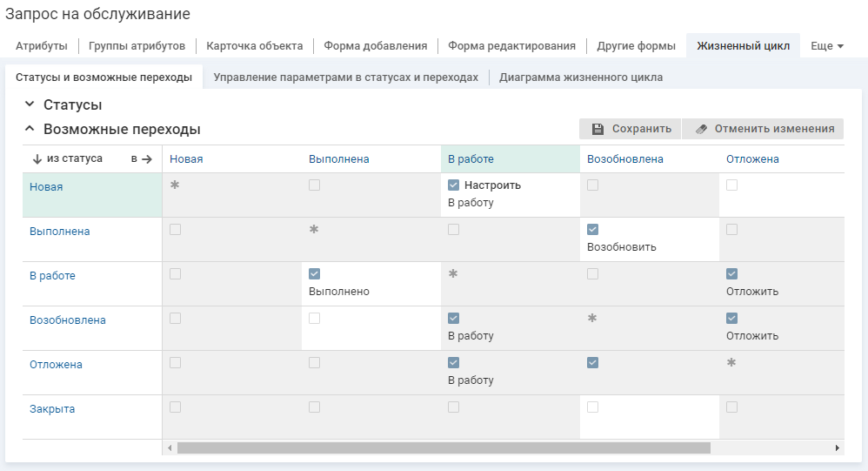Click the Закрыта status link

[x=51, y=409]
